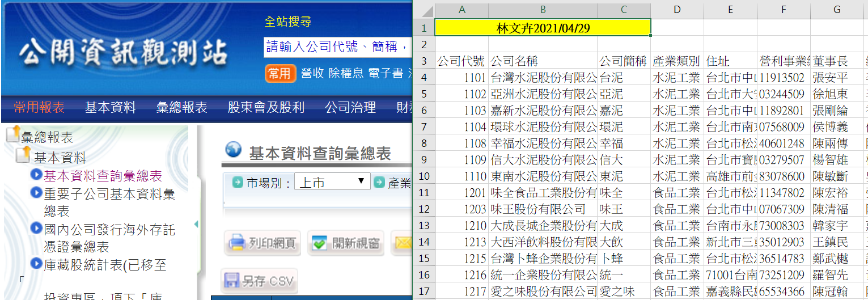The width and height of the screenshot is (868, 300).
Task: Open the 基本資料 navigation menu
Action: [x=111, y=107]
